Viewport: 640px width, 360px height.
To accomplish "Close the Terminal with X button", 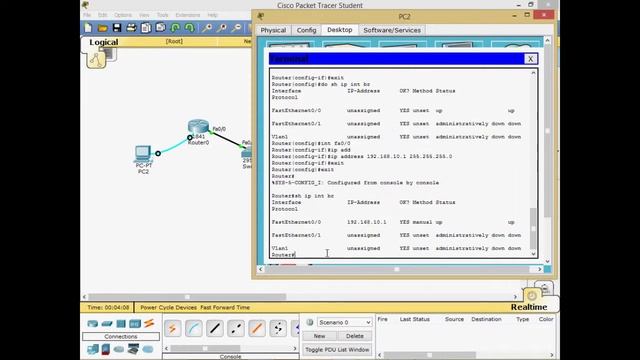I will point(530,59).
